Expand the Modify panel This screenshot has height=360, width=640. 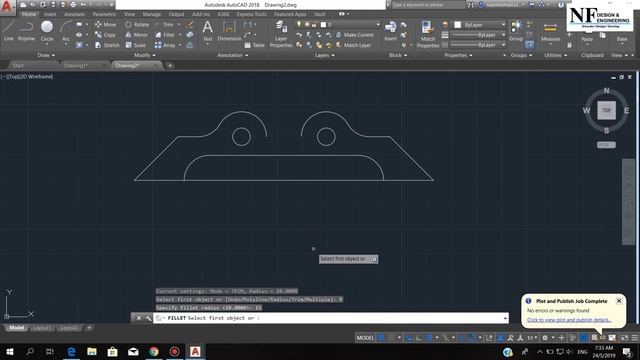pos(144,55)
